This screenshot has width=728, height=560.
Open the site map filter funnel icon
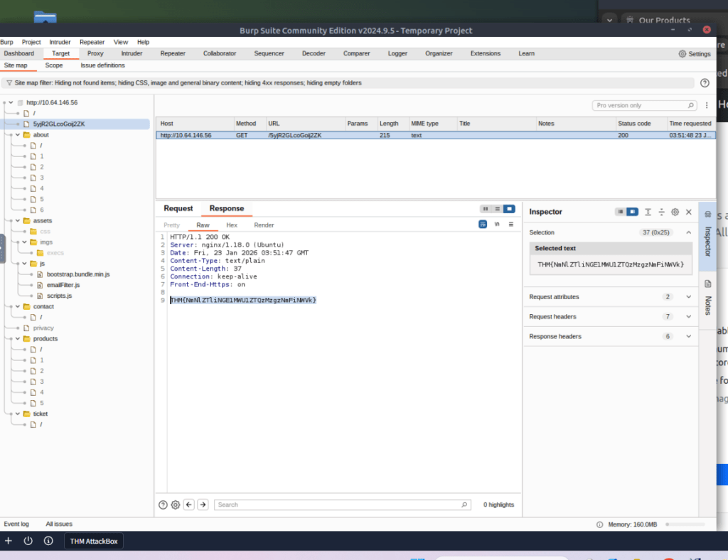pyautogui.click(x=9, y=83)
